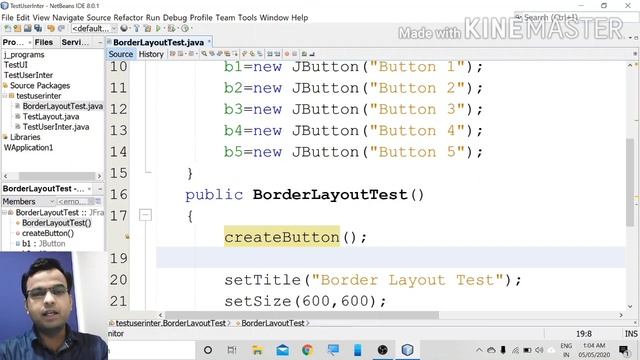
Task: Click the editor vertical scrollbar
Action: click(x=630, y=182)
